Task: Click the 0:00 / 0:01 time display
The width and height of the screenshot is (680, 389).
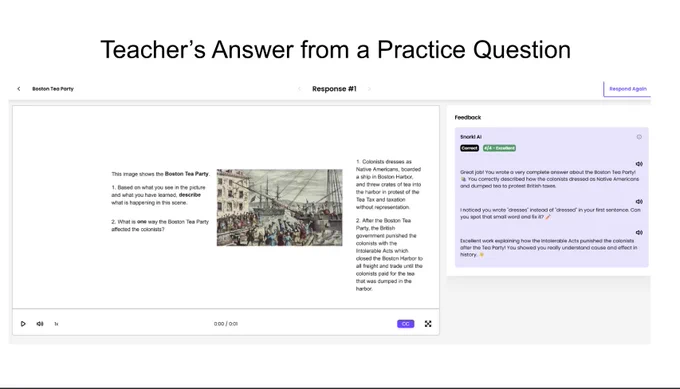Action: (226, 324)
